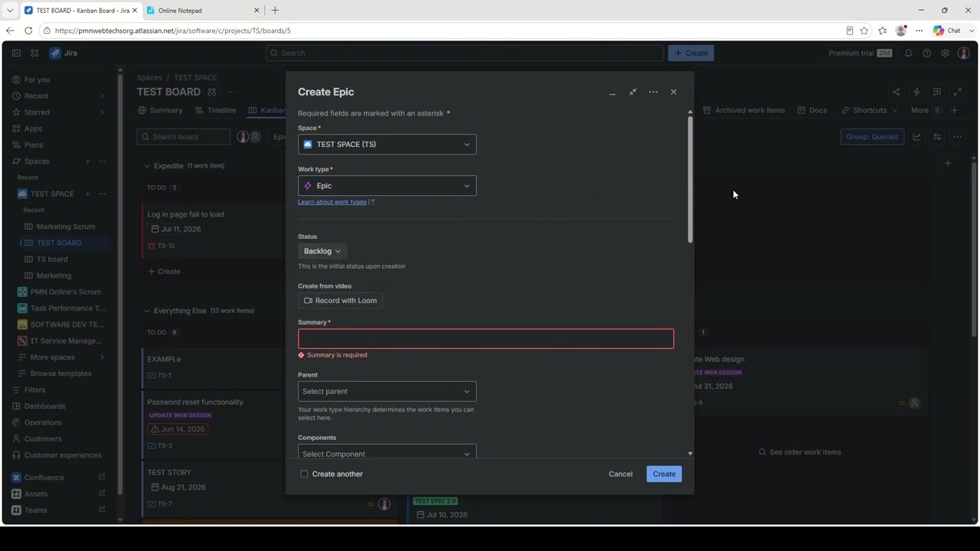Minimize the Create Epic dialog
Viewport: 980px width, 551px height.
pyautogui.click(x=612, y=92)
